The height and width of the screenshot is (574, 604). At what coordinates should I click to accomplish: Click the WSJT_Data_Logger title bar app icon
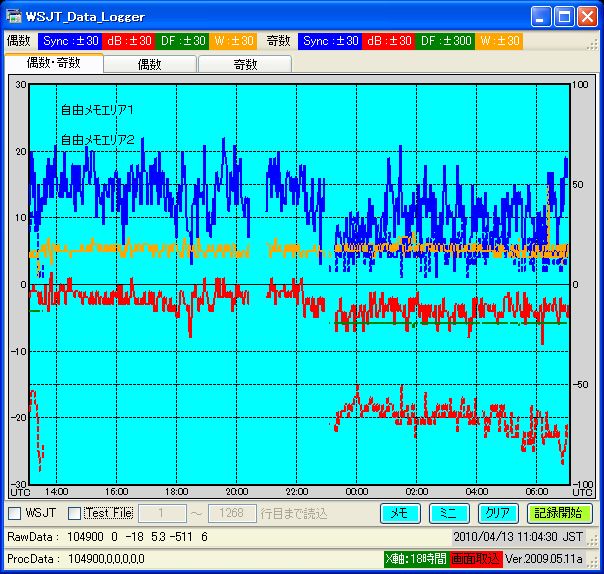point(14,17)
